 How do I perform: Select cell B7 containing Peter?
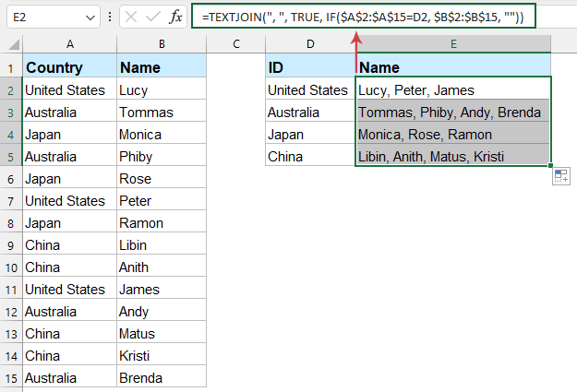[162, 199]
